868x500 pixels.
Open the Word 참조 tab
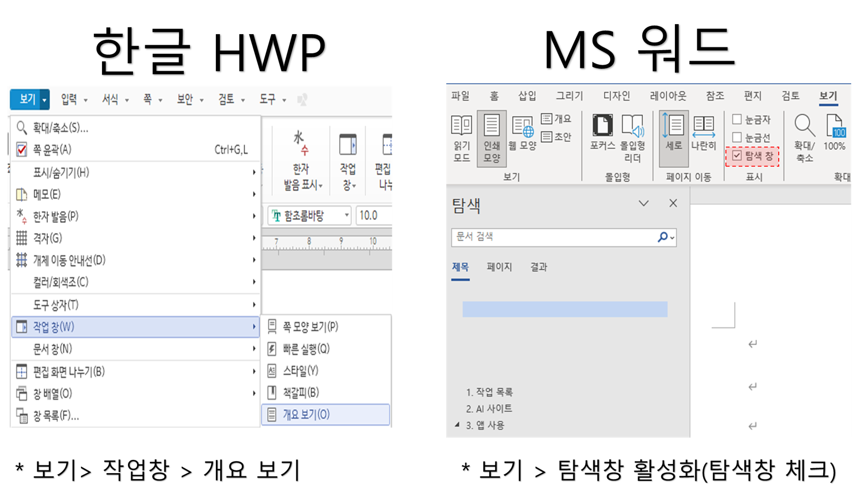715,96
